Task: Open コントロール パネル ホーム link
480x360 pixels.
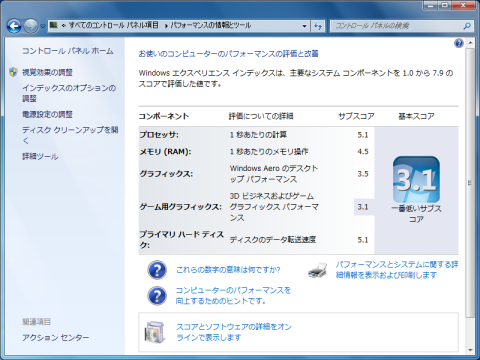Action: pos(68,51)
